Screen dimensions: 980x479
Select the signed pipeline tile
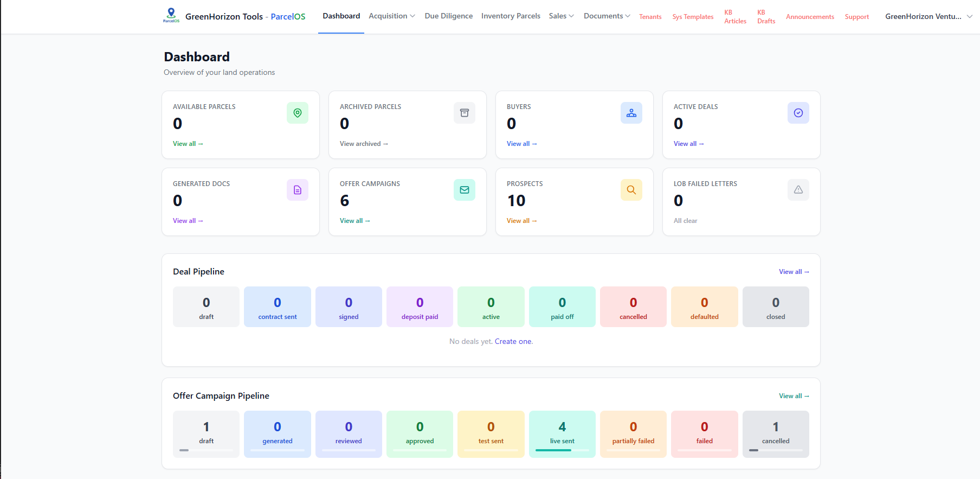(x=349, y=307)
